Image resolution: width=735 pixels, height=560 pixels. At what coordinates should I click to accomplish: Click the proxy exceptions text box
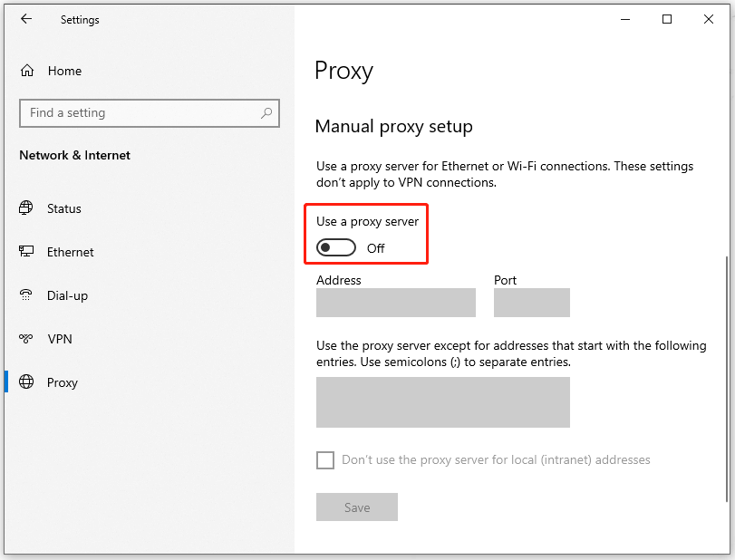pyautogui.click(x=443, y=402)
